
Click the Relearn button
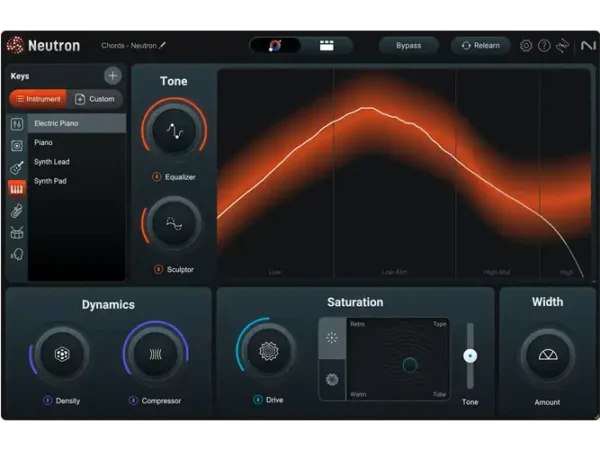(481, 46)
